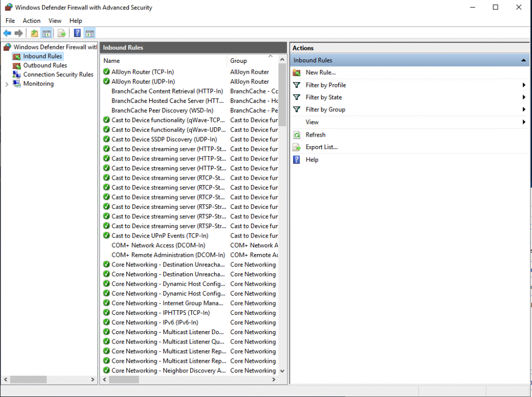
Task: Click green check icon of Cast to Device UPnP Events
Action: pos(106,235)
